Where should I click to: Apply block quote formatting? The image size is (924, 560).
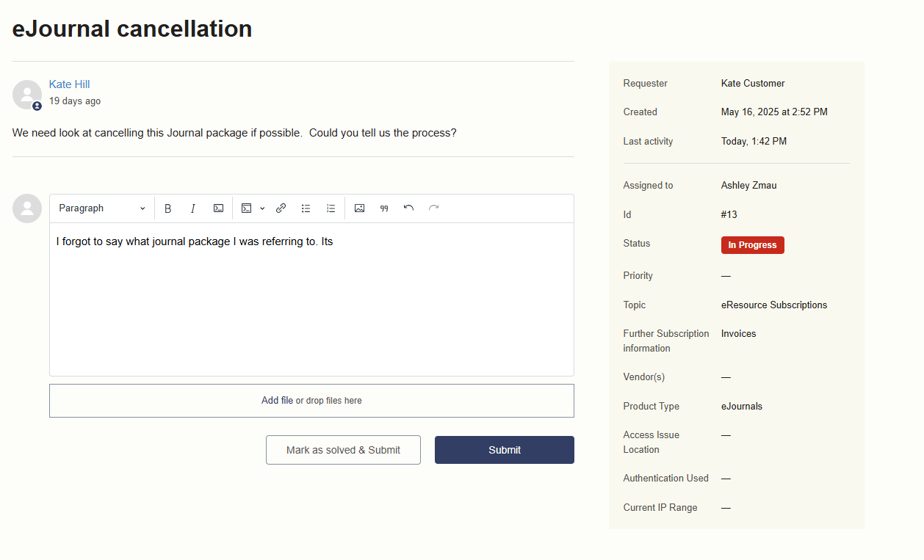point(384,208)
